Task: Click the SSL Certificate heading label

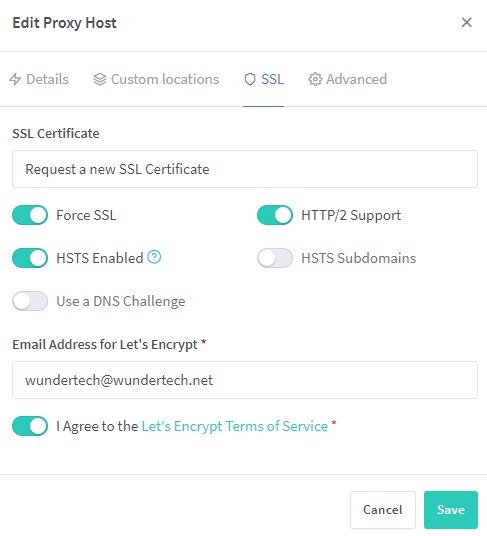Action: [x=56, y=133]
